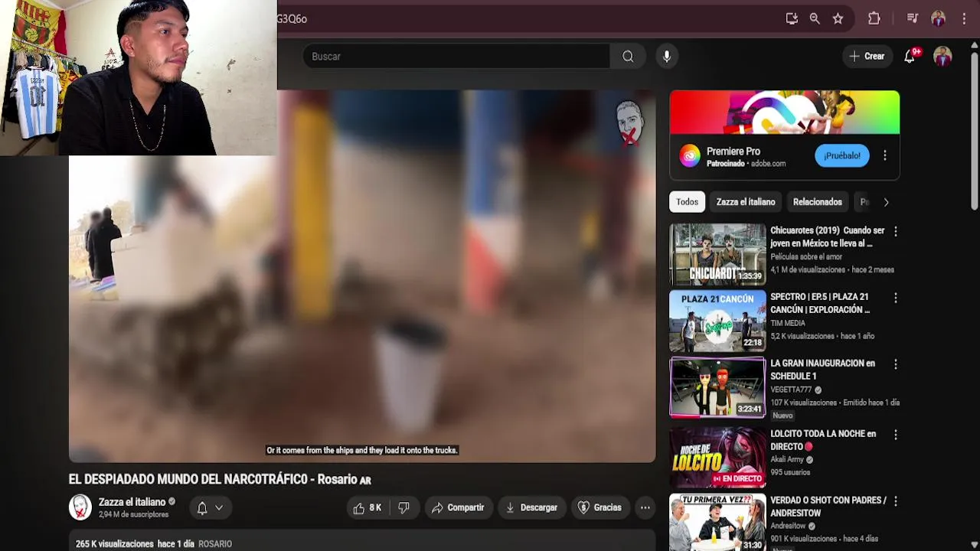Viewport: 980px width, 551px height.
Task: Click the channel watermark in the video
Action: [629, 122]
